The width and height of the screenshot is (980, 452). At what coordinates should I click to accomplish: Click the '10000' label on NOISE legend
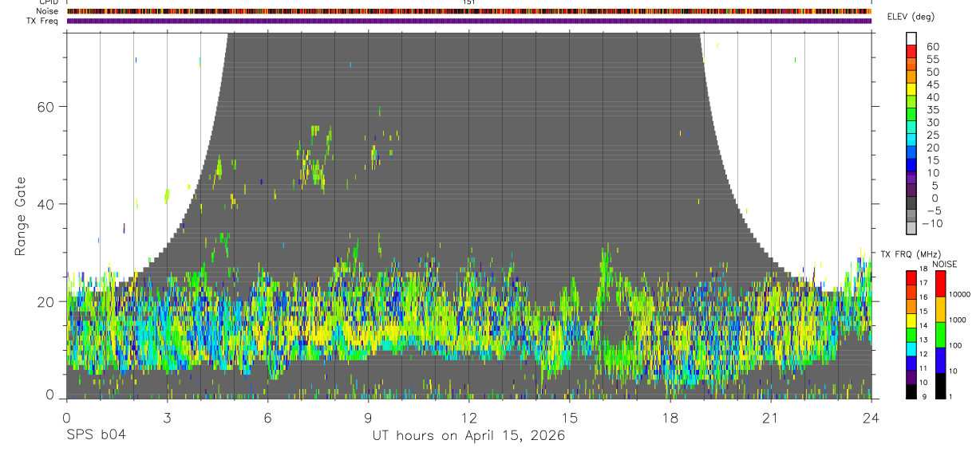[x=958, y=294]
